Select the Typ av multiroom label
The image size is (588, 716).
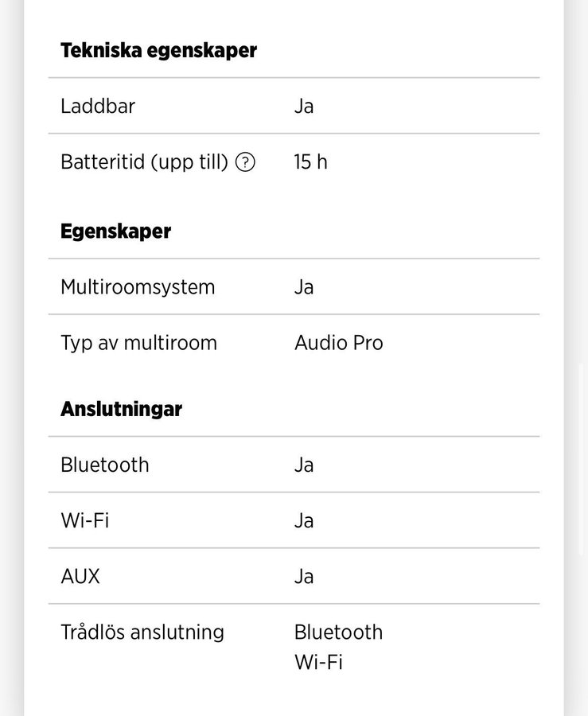point(138,343)
